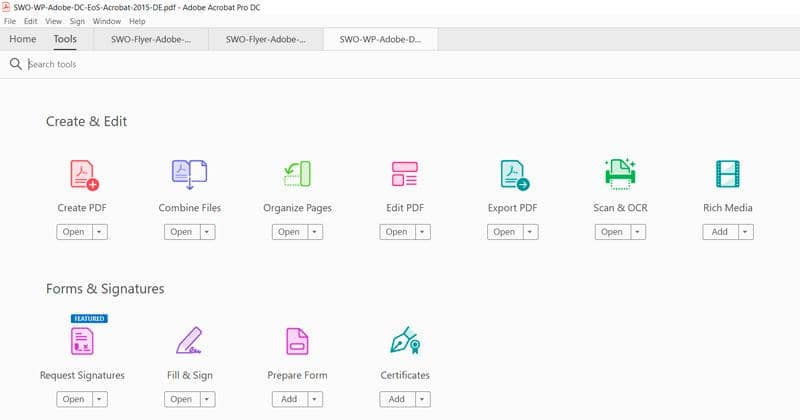Select the Combine Files icon
The image size is (800, 420).
click(189, 174)
